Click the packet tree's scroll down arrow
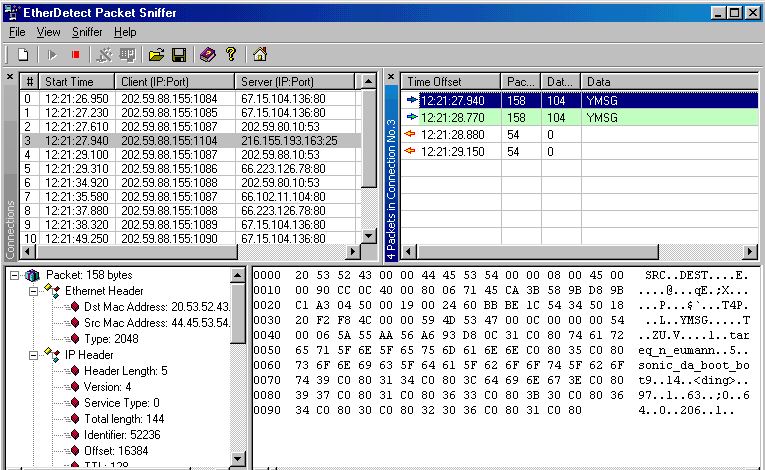Image resolution: width=765 pixels, height=470 pixels. point(238,459)
